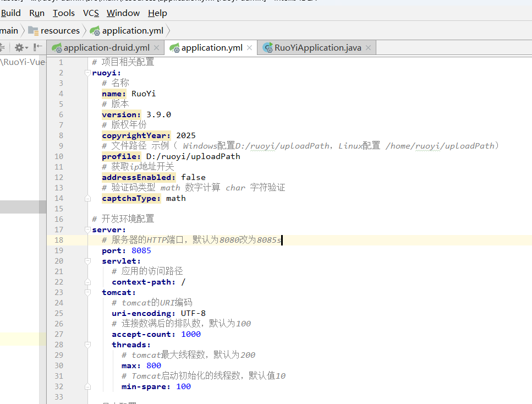Click the max value 800
Image resolution: width=532 pixels, height=404 pixels.
153,365
